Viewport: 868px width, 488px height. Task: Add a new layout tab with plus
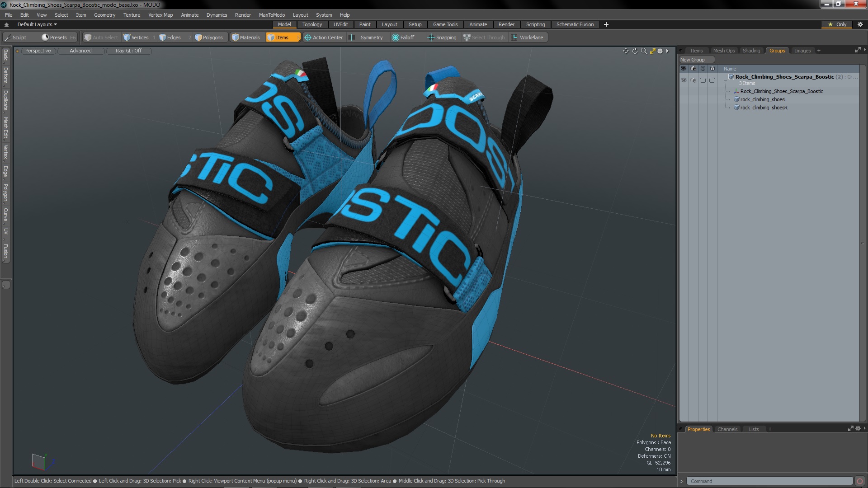click(x=606, y=24)
